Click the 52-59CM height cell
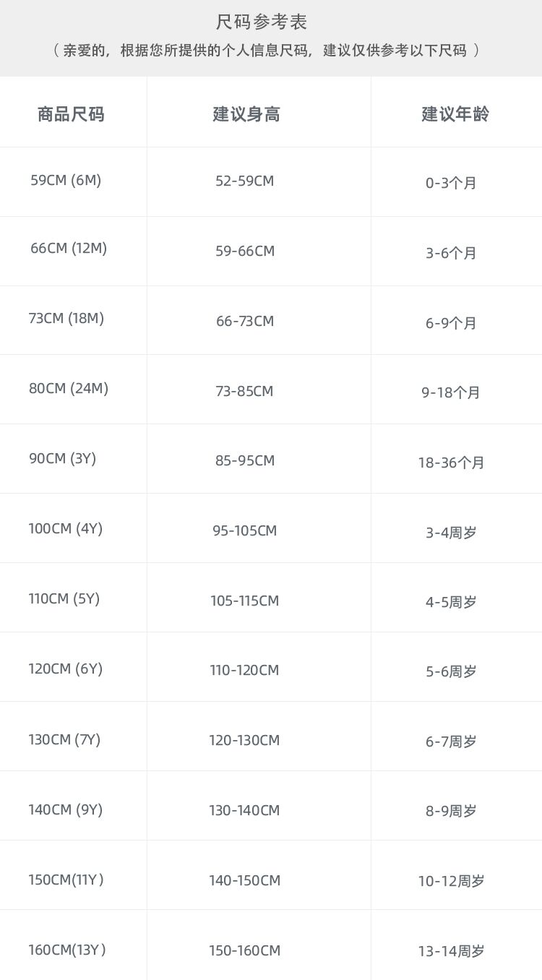 click(x=245, y=181)
